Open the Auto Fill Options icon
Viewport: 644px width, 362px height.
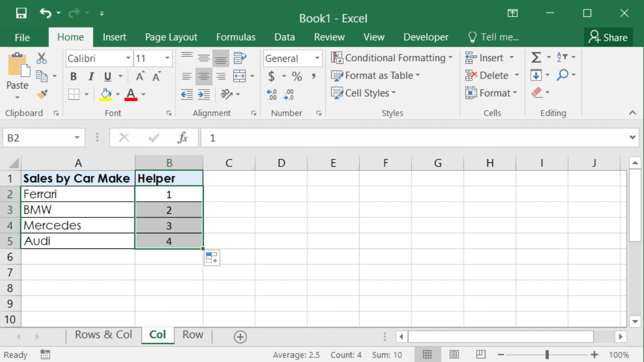[212, 258]
